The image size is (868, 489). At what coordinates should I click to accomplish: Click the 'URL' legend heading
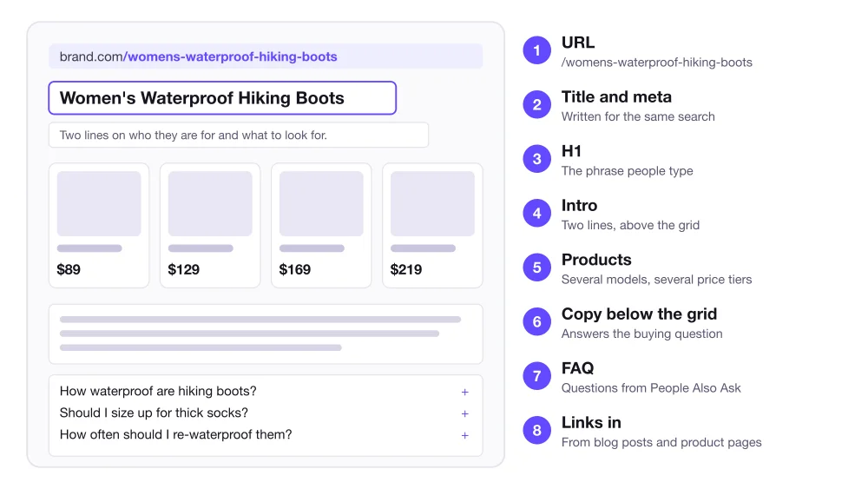pyautogui.click(x=578, y=43)
